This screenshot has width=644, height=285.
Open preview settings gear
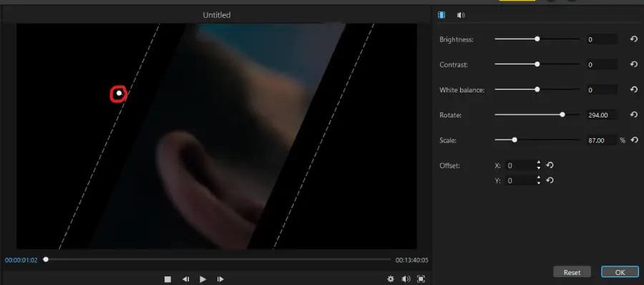(391, 279)
